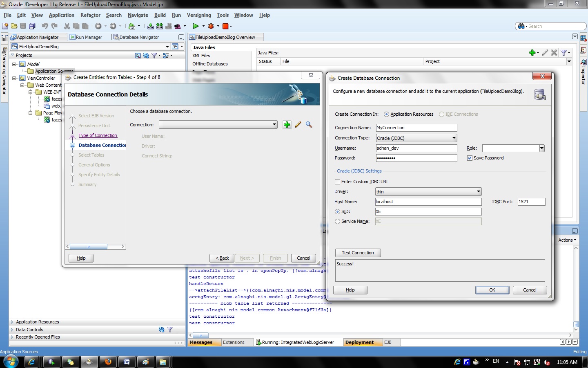
Task: Click the Connection Name input field
Action: 416,128
